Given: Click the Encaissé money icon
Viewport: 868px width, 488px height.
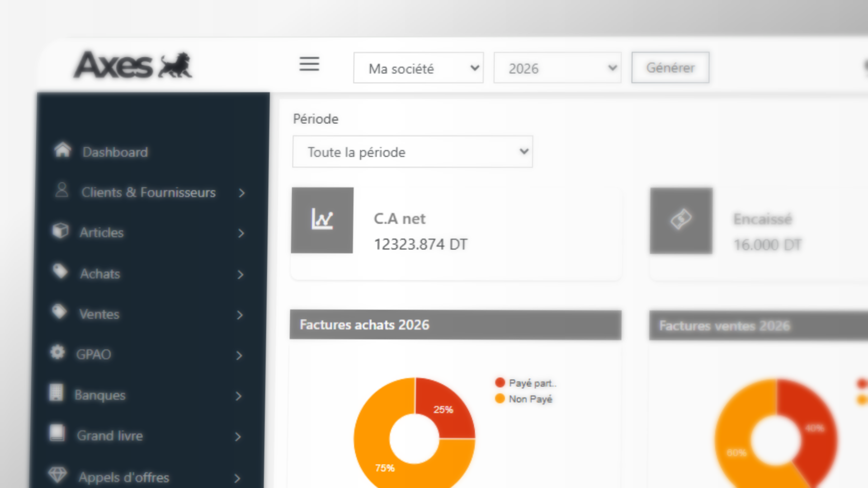Looking at the screenshot, I should pyautogui.click(x=681, y=221).
